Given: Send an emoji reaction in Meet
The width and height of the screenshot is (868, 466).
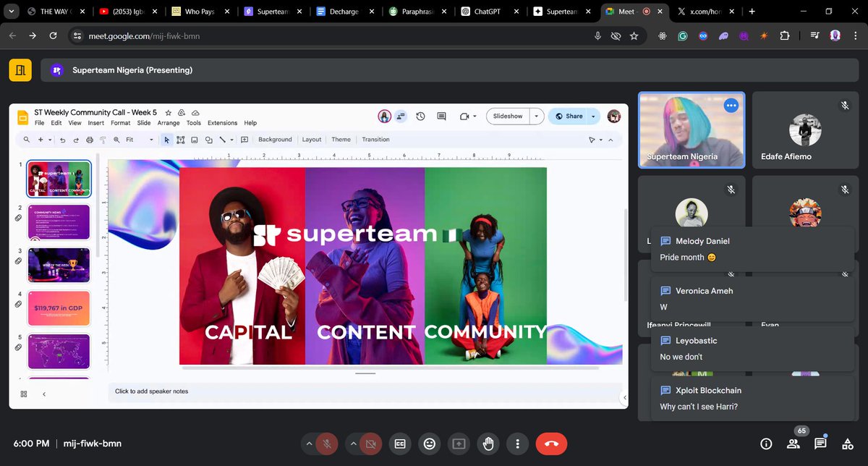Looking at the screenshot, I should click(x=430, y=444).
